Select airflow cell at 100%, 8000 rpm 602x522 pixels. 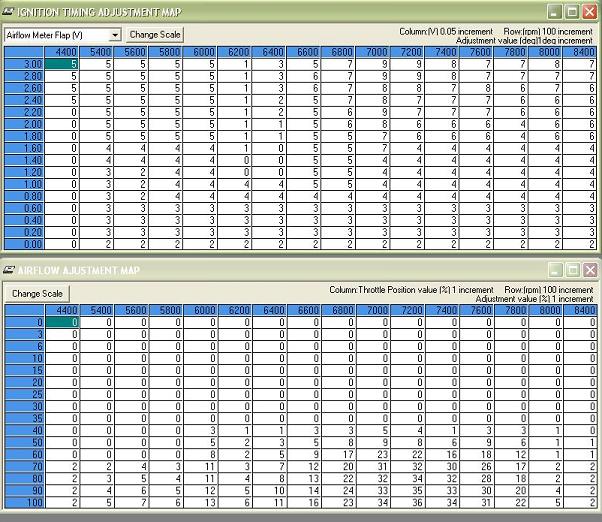(x=546, y=503)
